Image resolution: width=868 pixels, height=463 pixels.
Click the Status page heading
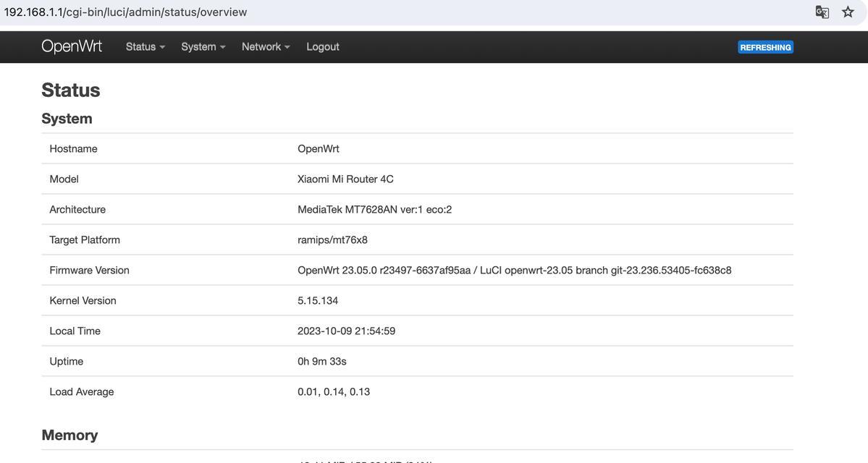[71, 90]
